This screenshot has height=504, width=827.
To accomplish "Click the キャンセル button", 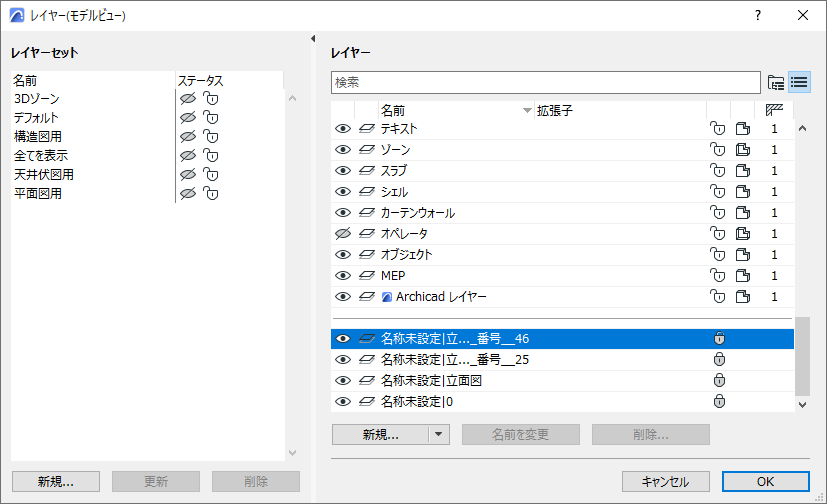I will (666, 481).
